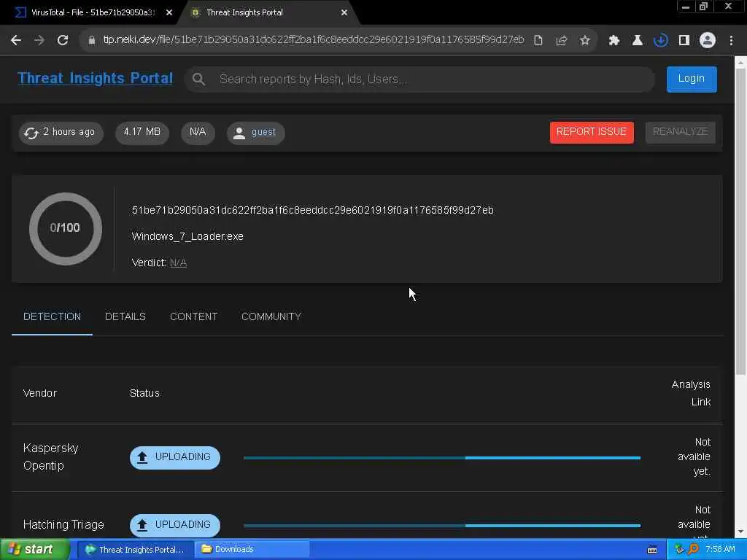Open Chrome three-dot menu
747x560 pixels.
coord(731,40)
